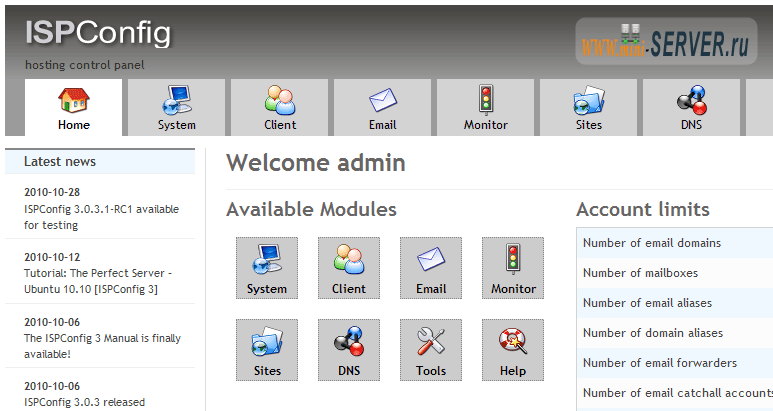Click news date 2010-10-12

52,257
